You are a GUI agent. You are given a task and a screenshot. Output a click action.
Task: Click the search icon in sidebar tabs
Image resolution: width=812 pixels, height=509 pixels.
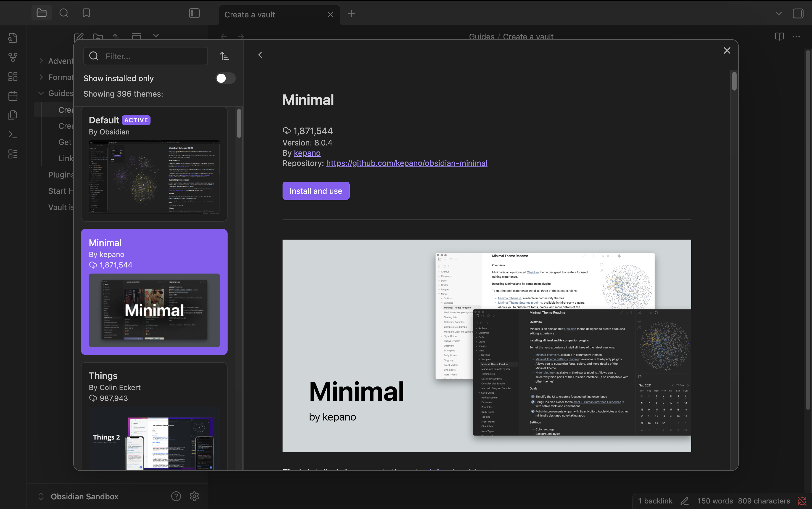coord(64,13)
